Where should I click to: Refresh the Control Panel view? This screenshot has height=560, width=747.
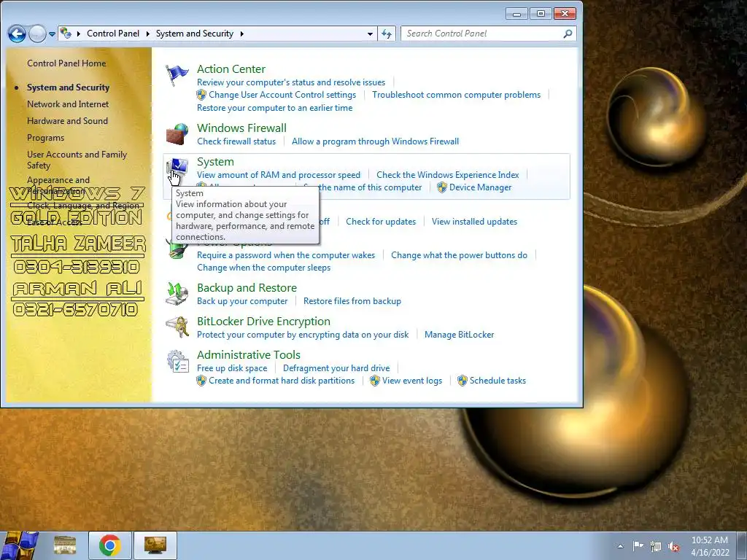387,34
